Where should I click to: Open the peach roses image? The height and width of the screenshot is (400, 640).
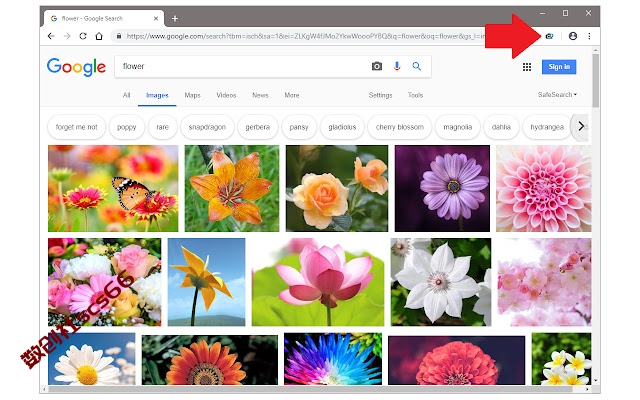click(x=337, y=188)
